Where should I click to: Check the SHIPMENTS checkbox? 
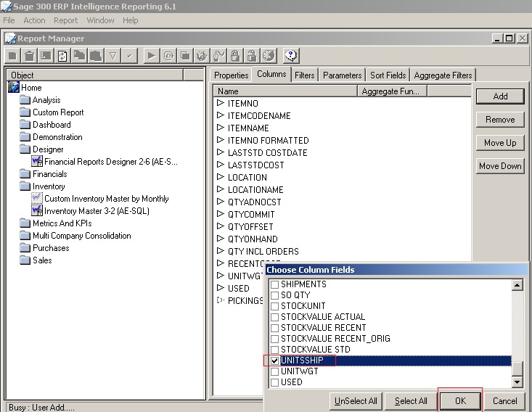pyautogui.click(x=274, y=284)
